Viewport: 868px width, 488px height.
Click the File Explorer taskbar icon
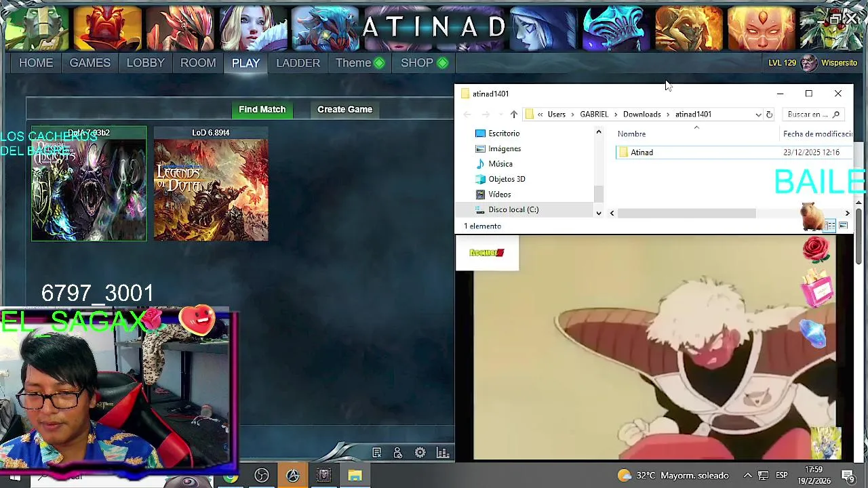point(355,476)
